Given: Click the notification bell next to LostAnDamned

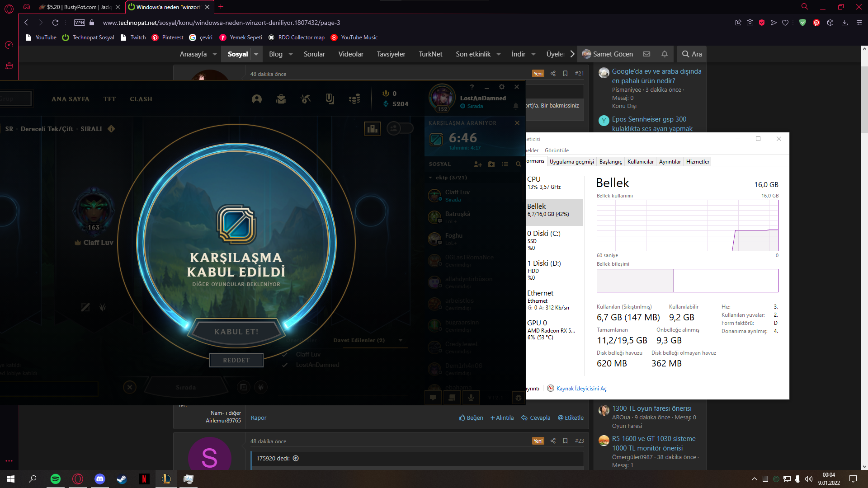Looking at the screenshot, I should 516,106.
